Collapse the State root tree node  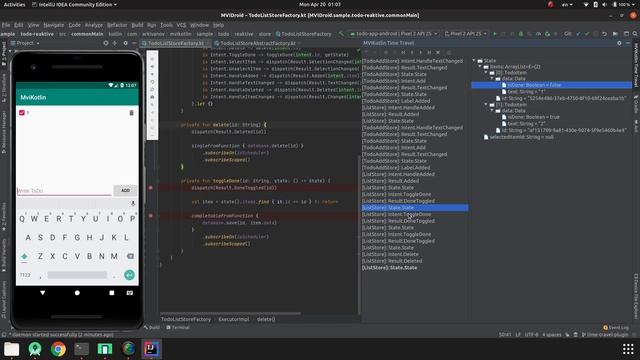(x=474, y=60)
